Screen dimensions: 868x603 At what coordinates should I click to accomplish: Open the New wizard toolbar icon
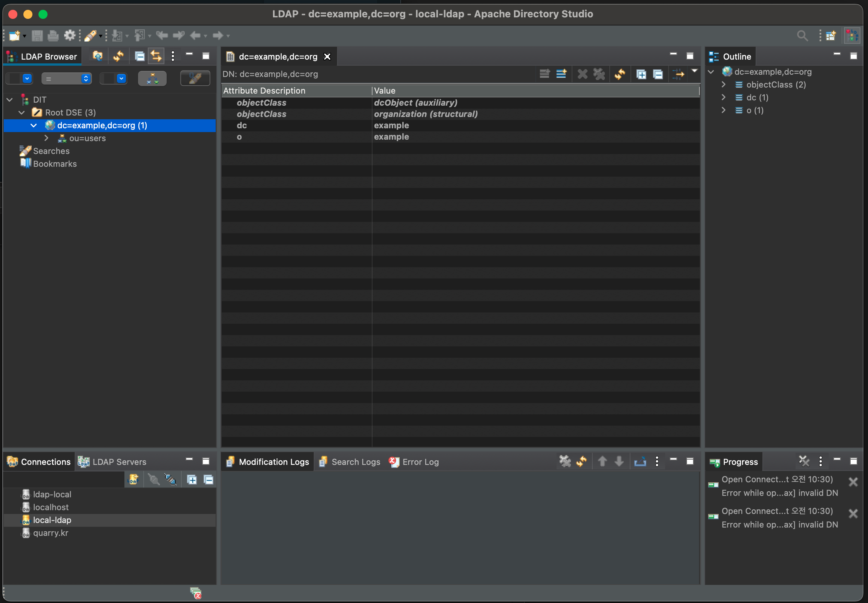coord(14,35)
